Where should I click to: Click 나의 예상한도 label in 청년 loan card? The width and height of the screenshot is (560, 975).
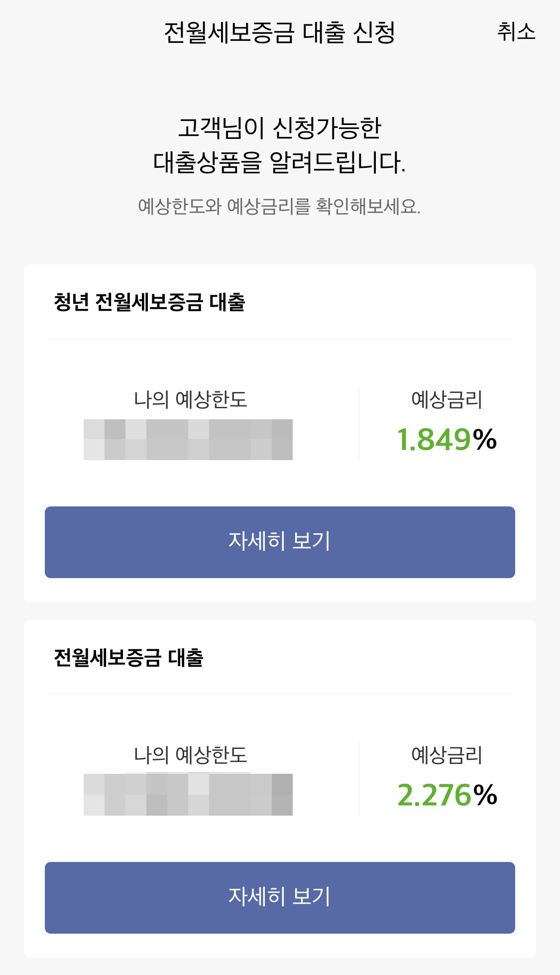(x=191, y=400)
